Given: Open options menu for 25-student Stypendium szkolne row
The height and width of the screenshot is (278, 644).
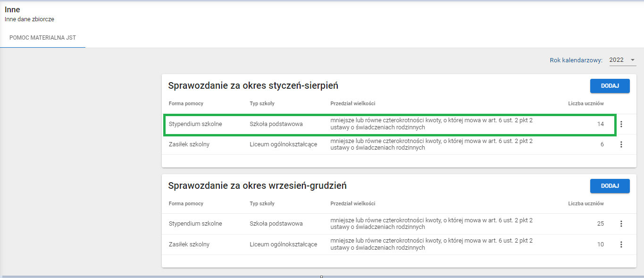Looking at the screenshot, I should pos(621,224).
